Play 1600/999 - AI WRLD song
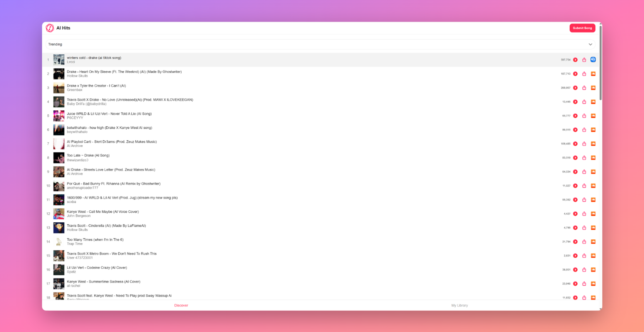The image size is (644, 332). point(575,200)
